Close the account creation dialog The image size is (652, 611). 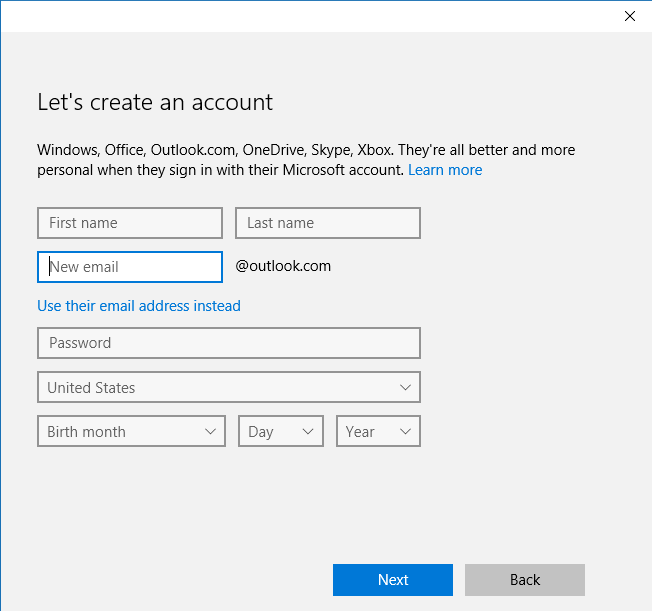click(x=630, y=16)
